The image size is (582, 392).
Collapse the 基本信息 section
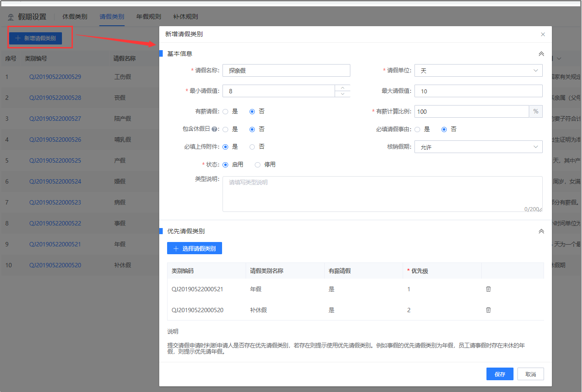click(x=541, y=54)
